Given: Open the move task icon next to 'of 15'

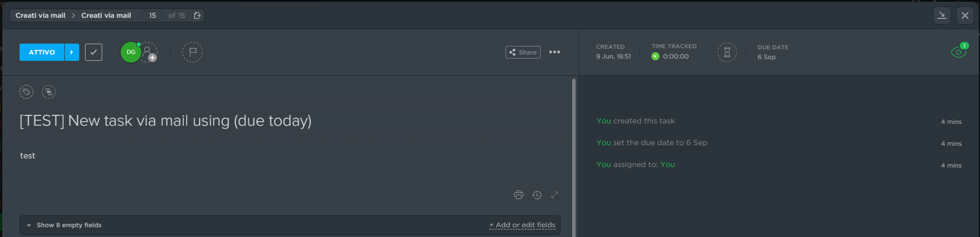Looking at the screenshot, I should click(197, 15).
